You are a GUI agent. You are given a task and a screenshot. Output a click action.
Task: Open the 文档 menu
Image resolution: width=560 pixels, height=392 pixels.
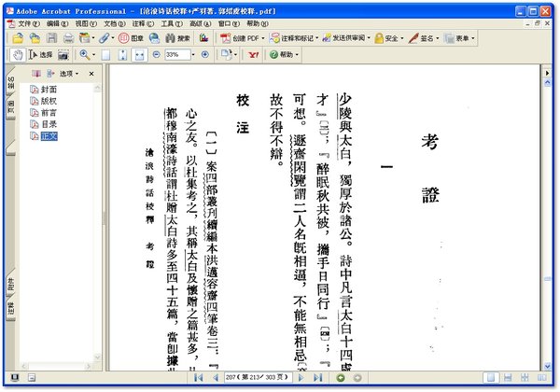[114, 24]
